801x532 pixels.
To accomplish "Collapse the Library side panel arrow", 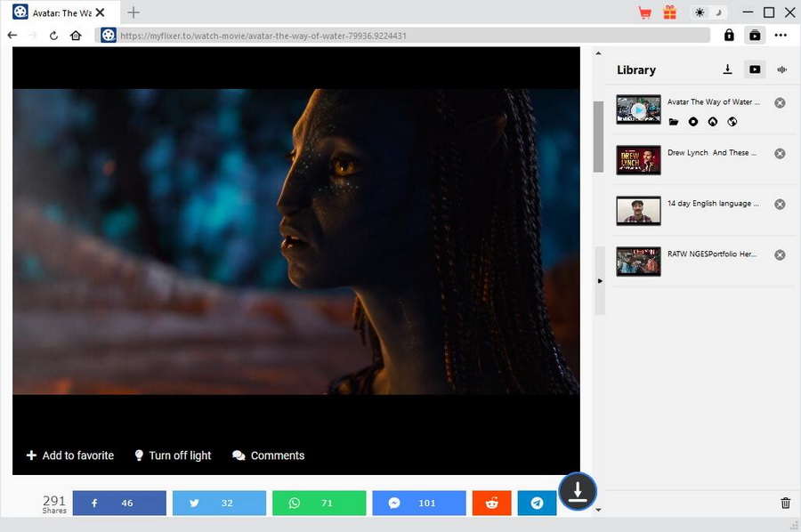I will [x=599, y=281].
